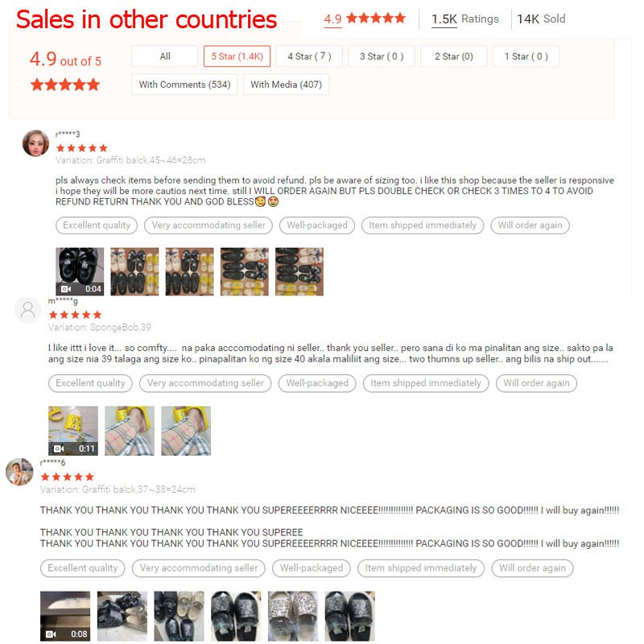The width and height of the screenshot is (644, 644).
Task: Open default avatar icon of reviewer m*****g
Action: click(28, 310)
